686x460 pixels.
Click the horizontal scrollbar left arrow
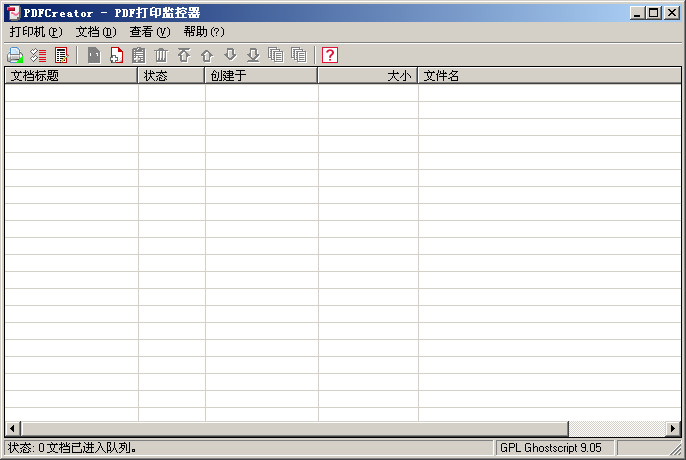click(13, 428)
